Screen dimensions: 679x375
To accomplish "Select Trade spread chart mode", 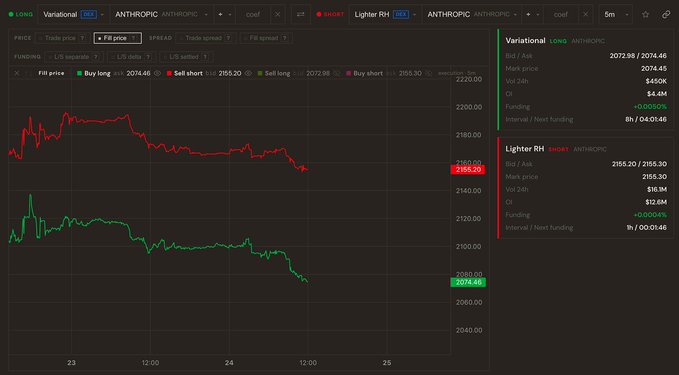I will [207, 38].
